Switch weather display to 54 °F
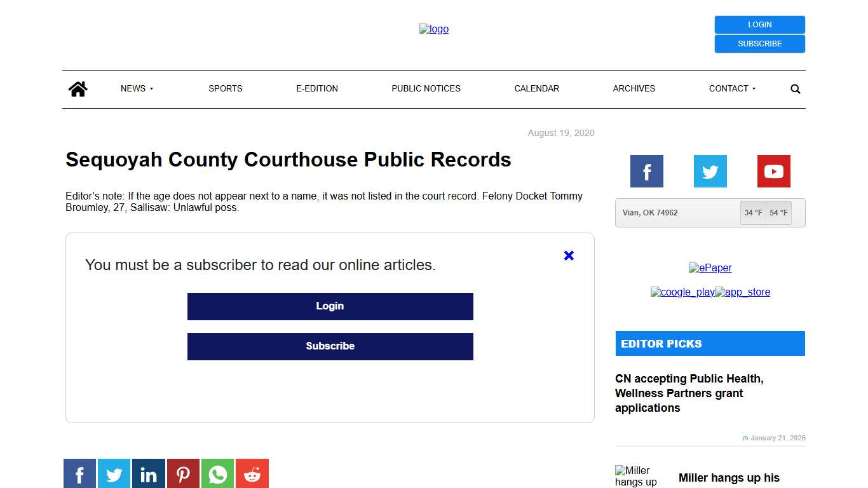Image resolution: width=868 pixels, height=488 pixels. [778, 213]
